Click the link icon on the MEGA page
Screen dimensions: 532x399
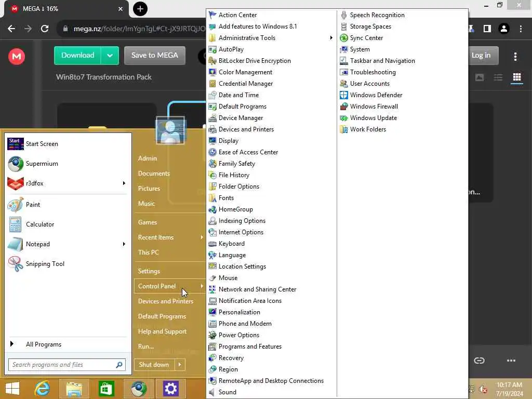[479, 361]
